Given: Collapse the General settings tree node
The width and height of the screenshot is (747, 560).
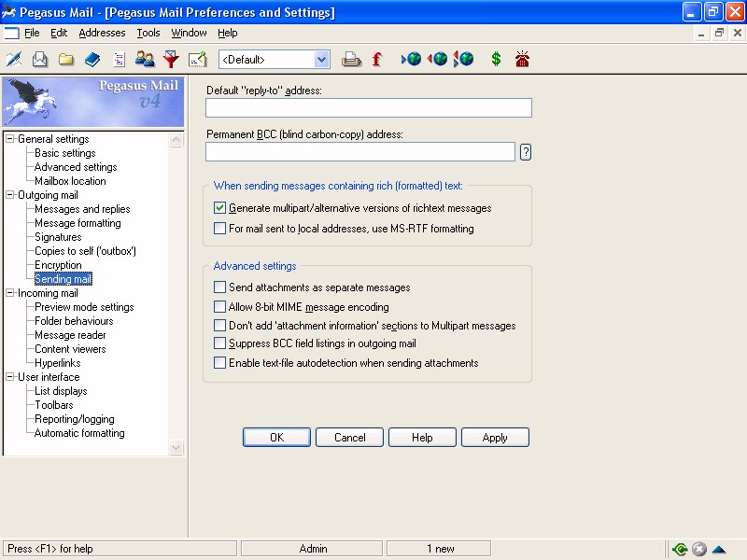Looking at the screenshot, I should point(10,138).
